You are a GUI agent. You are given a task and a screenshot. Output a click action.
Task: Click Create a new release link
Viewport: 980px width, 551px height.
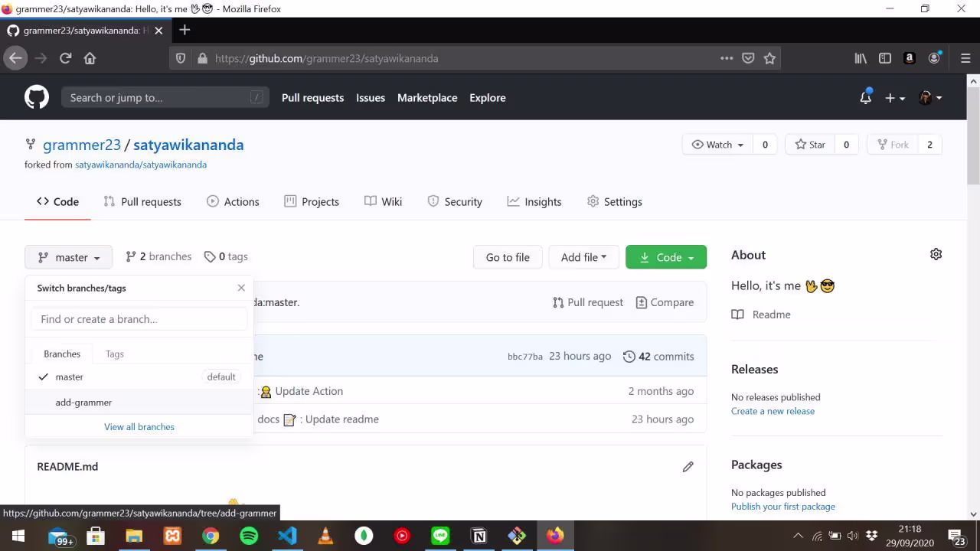[773, 411]
